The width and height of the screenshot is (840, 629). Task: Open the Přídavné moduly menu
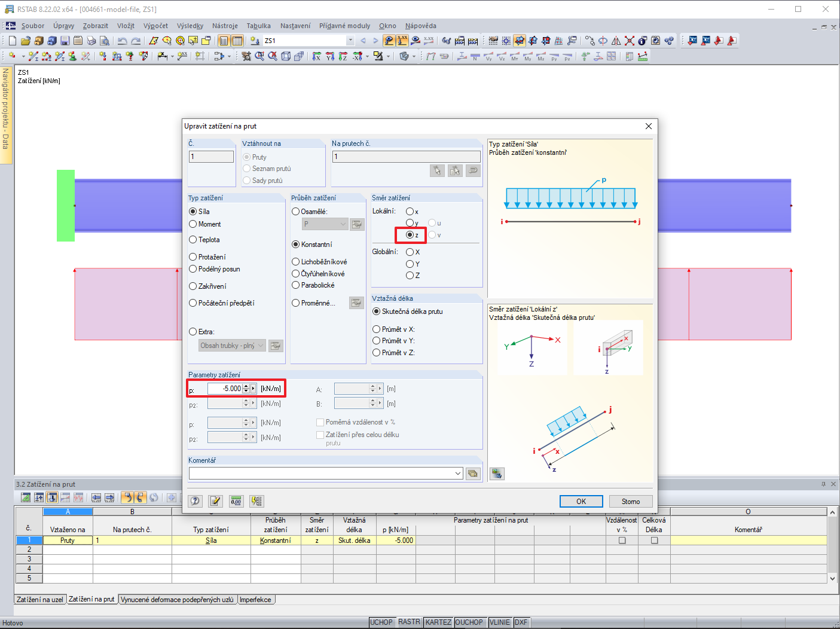344,26
